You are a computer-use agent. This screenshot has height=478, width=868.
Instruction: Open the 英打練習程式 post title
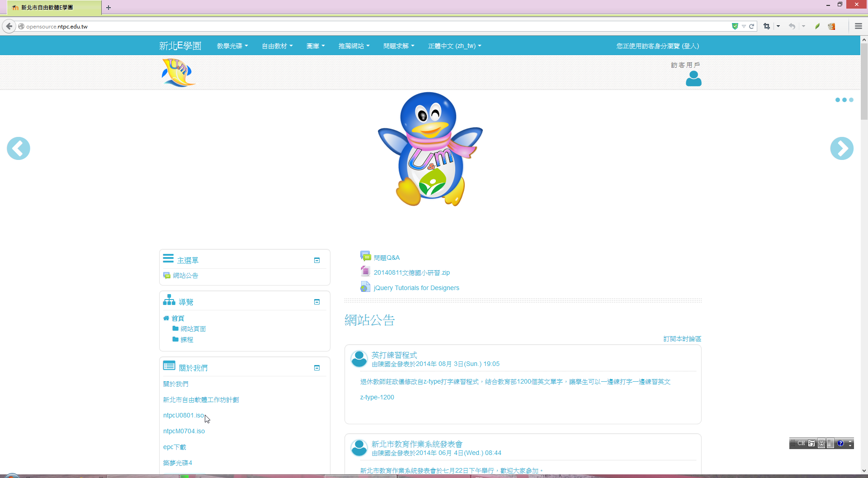[x=394, y=355]
